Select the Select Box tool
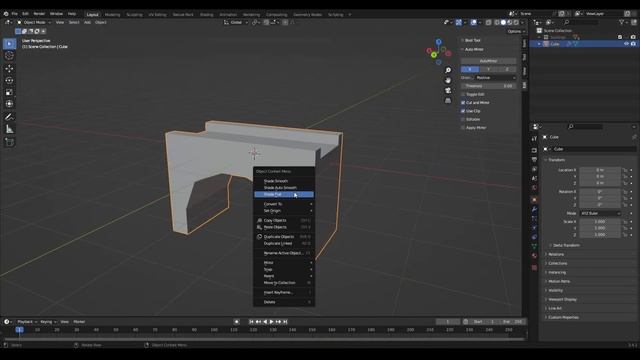The height and width of the screenshot is (360, 640). click(x=9, y=44)
